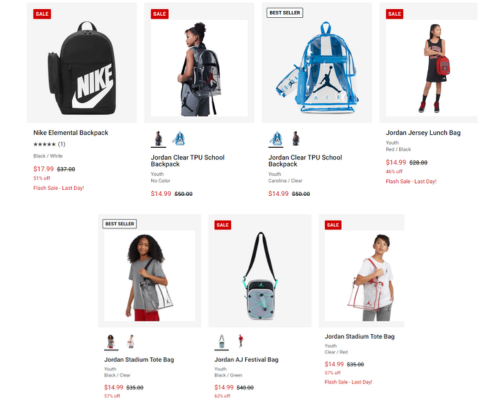Select the Black/Green swatch under AJ Festival Bag
This screenshot has height=400, width=500.
click(x=221, y=342)
